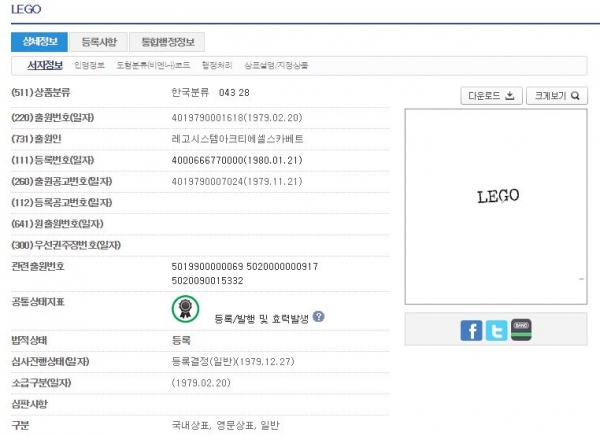Switch to the 등록사항 tab
The width and height of the screenshot is (600, 436).
click(99, 42)
